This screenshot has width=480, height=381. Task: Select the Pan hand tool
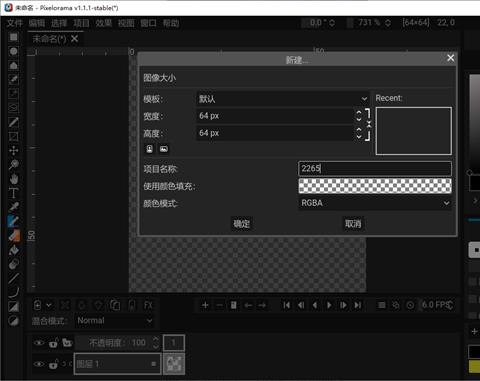[x=14, y=179]
